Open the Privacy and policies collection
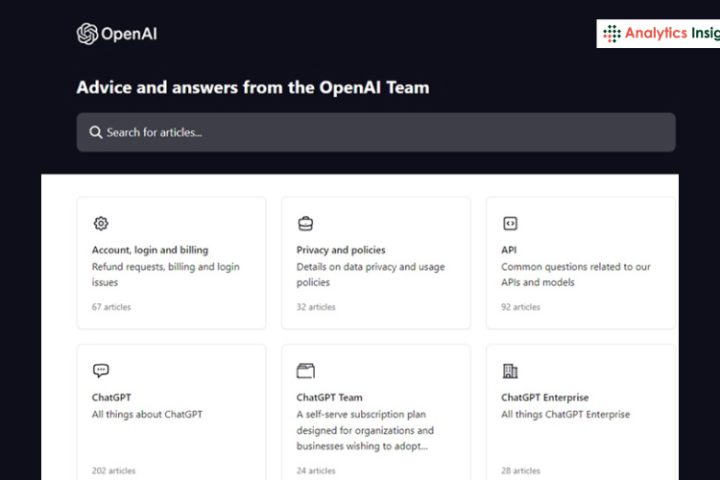The image size is (720, 480). [341, 250]
